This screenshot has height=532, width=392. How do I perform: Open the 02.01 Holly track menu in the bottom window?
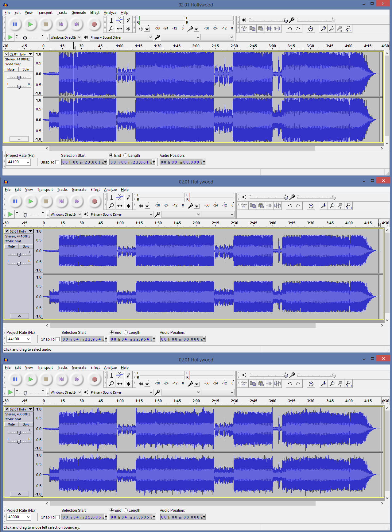point(21,409)
